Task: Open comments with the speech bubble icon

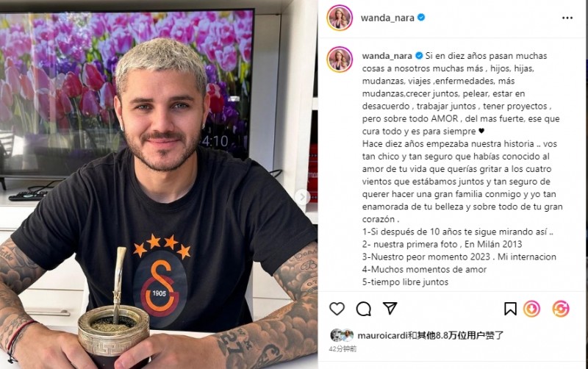Action: (363, 309)
